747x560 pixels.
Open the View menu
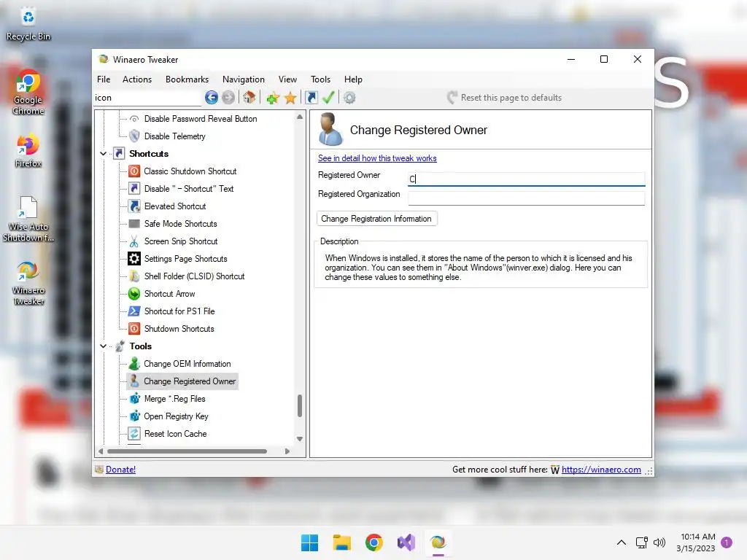[287, 79]
